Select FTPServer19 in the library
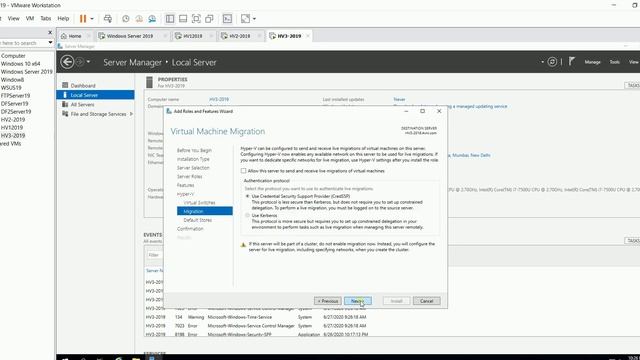 (15, 96)
